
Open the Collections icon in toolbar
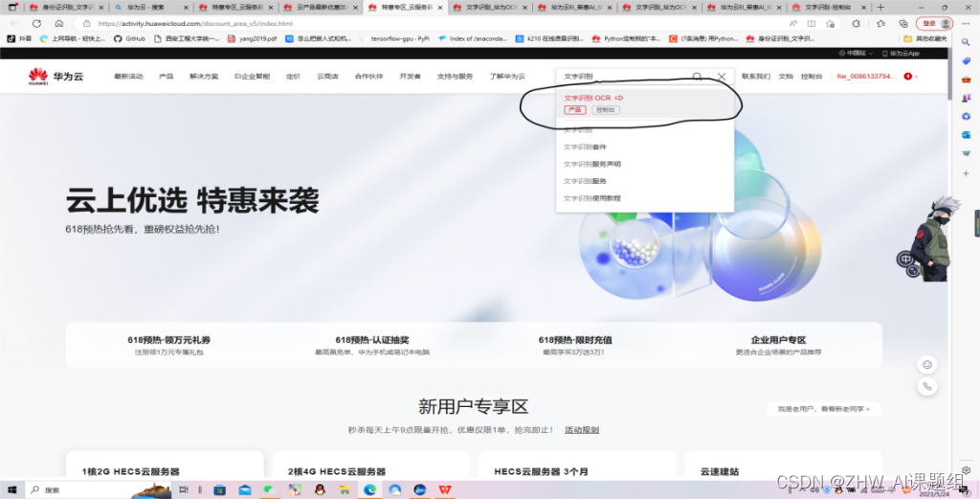[903, 23]
